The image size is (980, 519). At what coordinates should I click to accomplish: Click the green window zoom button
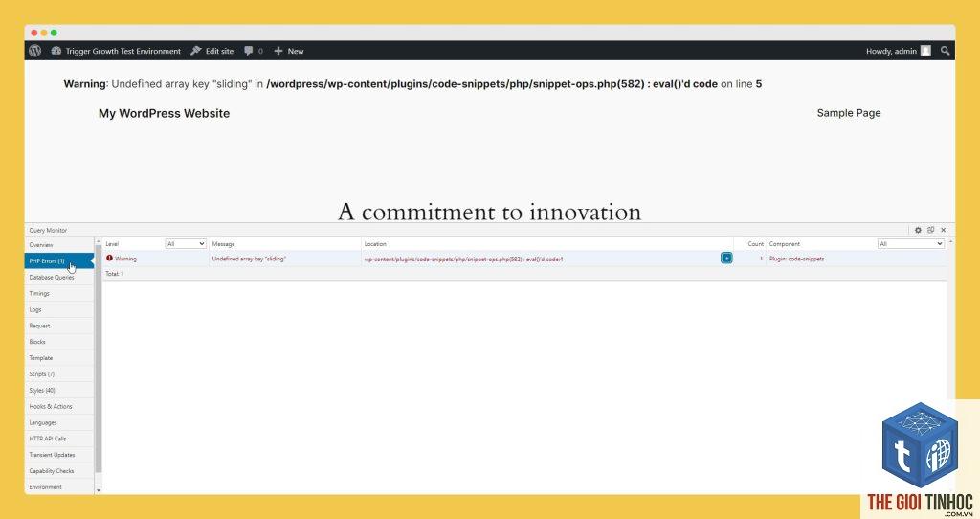tap(54, 33)
